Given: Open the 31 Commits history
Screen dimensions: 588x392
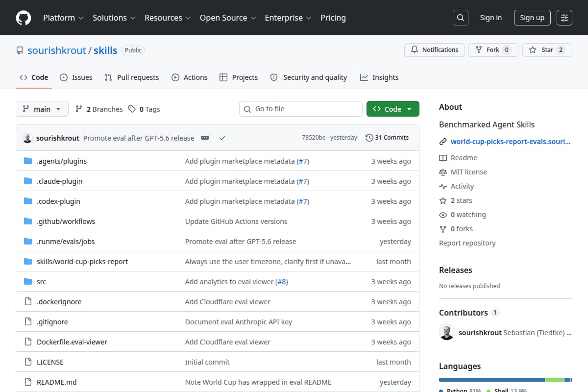Looking at the screenshot, I should click(x=387, y=138).
